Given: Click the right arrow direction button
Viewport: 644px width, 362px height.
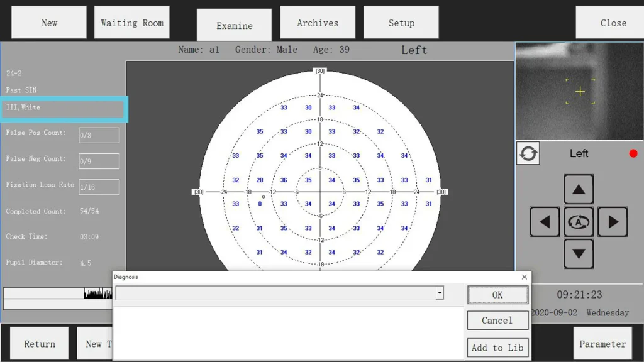Looking at the screenshot, I should pyautogui.click(x=613, y=222).
